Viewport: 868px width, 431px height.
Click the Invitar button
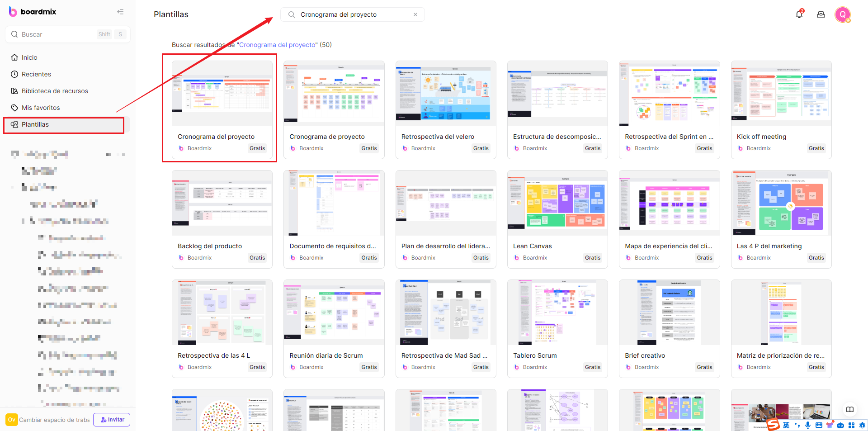[112, 420]
